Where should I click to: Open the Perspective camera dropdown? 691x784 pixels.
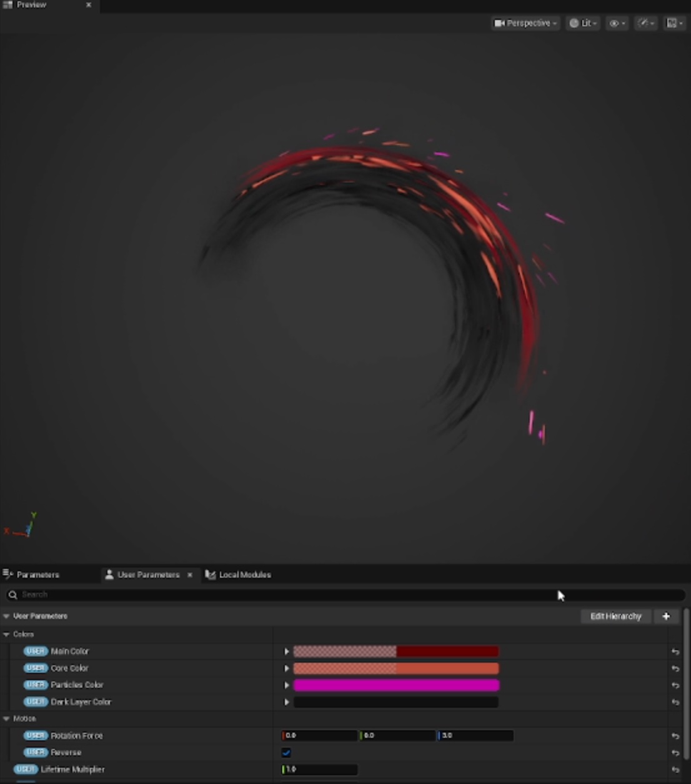click(525, 23)
